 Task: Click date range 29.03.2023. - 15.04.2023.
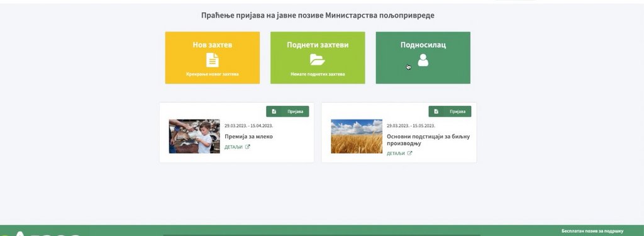(x=248, y=126)
